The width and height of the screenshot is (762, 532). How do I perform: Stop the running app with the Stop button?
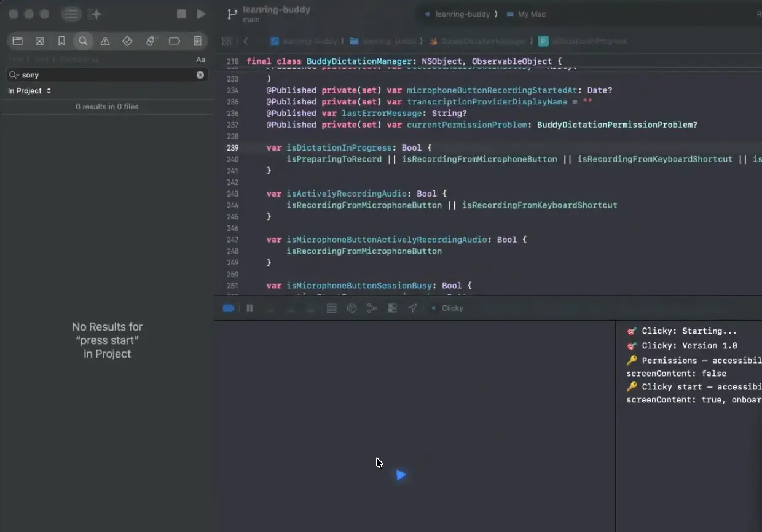181,14
